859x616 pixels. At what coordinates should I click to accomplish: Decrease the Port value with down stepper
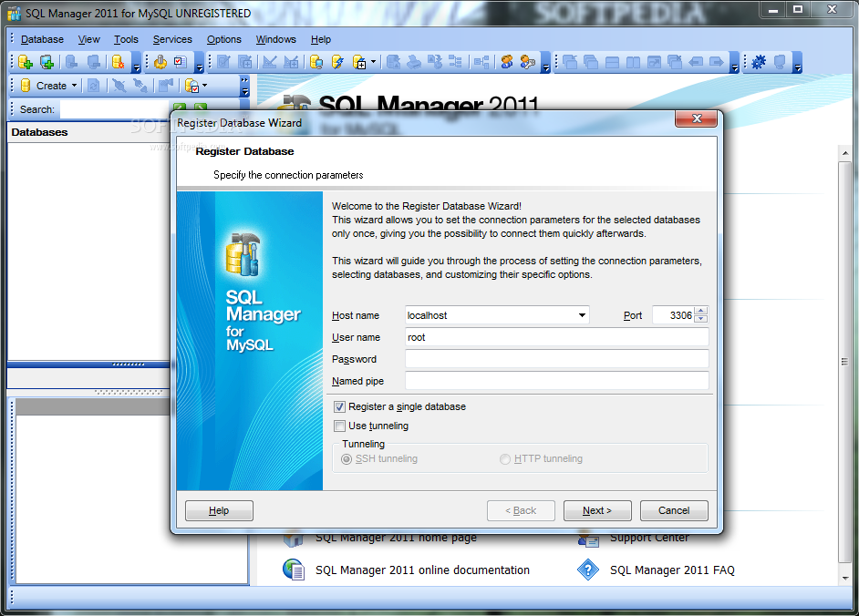pyautogui.click(x=700, y=319)
